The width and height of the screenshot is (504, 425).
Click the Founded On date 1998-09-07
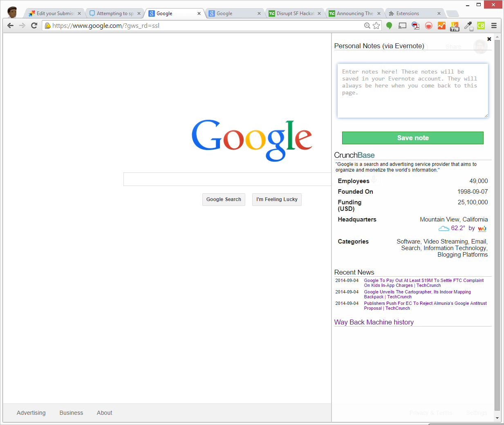click(473, 192)
